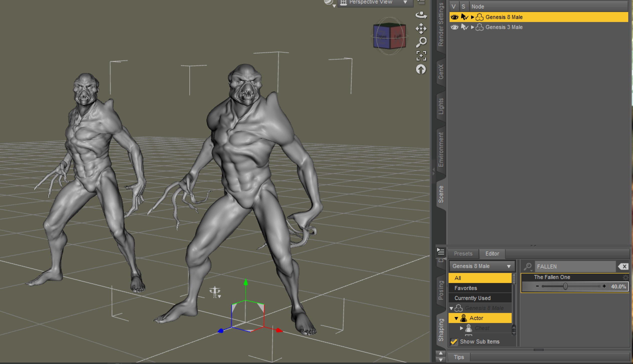Open the Genesis 8 Male figure dropdown
This screenshot has height=364, width=633.
click(482, 266)
